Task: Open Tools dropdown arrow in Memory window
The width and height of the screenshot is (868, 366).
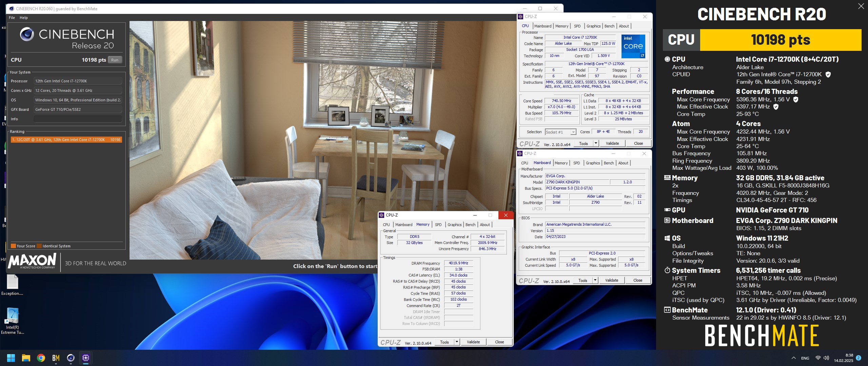Action: tap(457, 342)
